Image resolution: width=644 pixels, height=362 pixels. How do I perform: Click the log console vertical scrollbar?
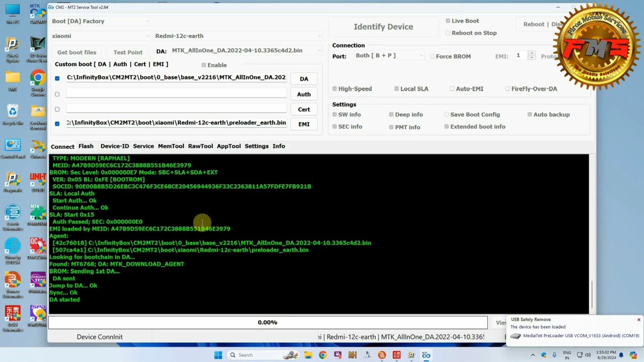pos(592,234)
